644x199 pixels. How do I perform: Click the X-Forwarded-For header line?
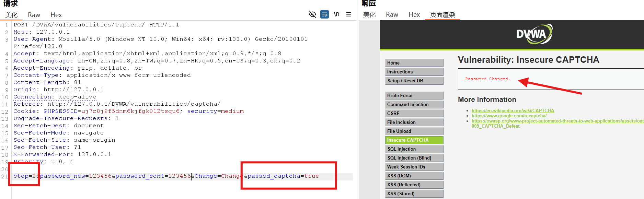62,154
